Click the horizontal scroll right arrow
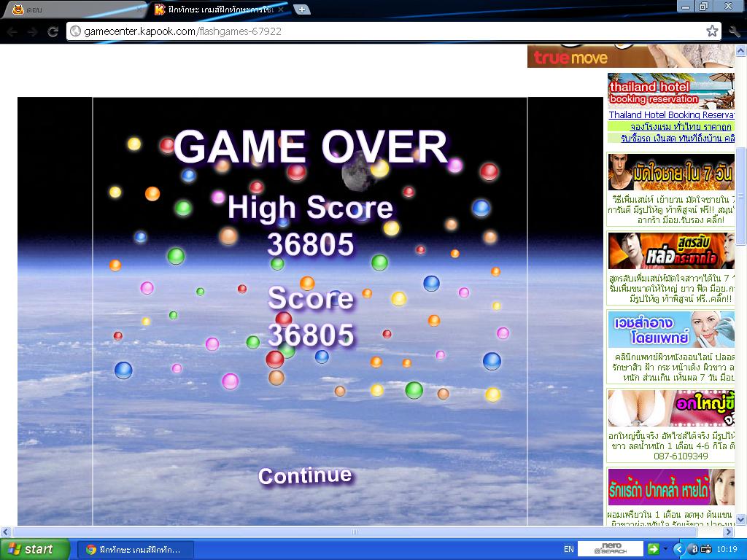This screenshot has height=560, width=747. pyautogui.click(x=729, y=532)
